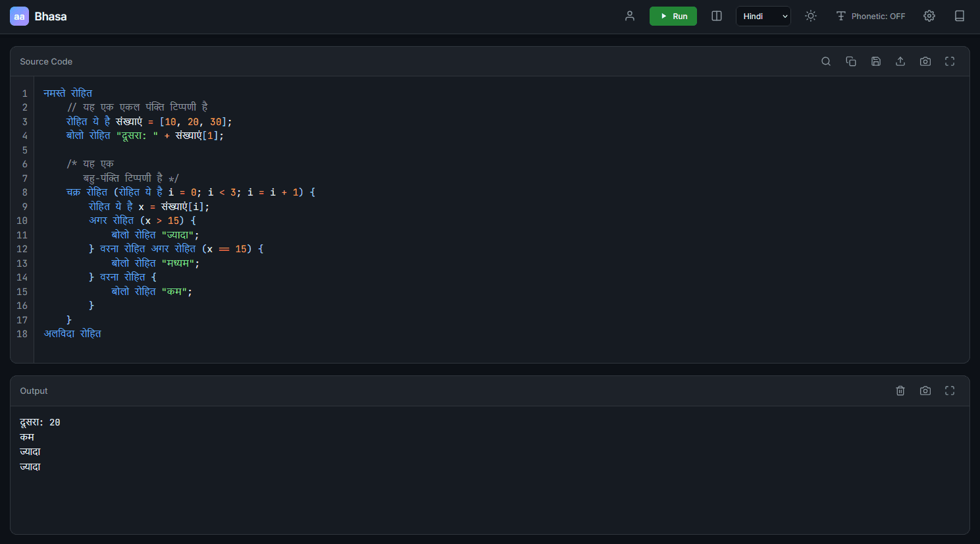
Task: Expand the Source Code editor to fullscreen
Action: pos(949,61)
